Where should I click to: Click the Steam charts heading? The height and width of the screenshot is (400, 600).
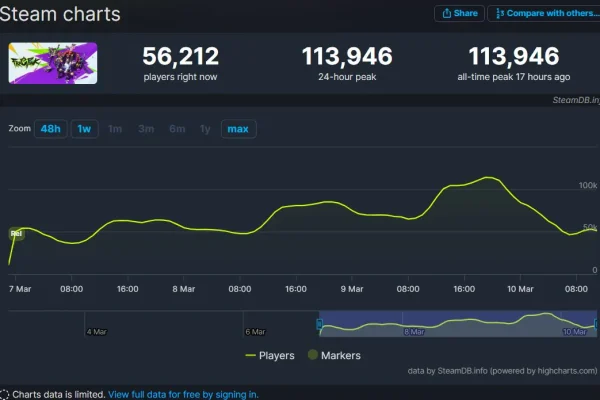pos(60,14)
